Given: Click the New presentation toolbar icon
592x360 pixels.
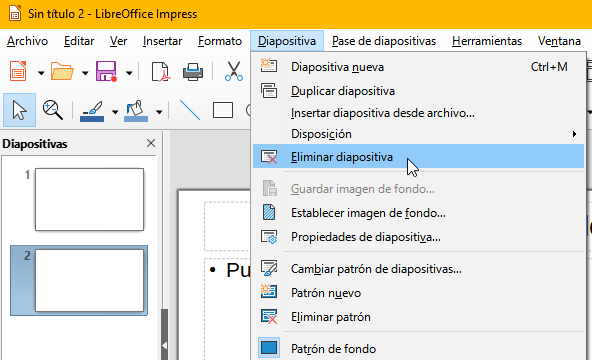Looking at the screenshot, I should point(18,72).
